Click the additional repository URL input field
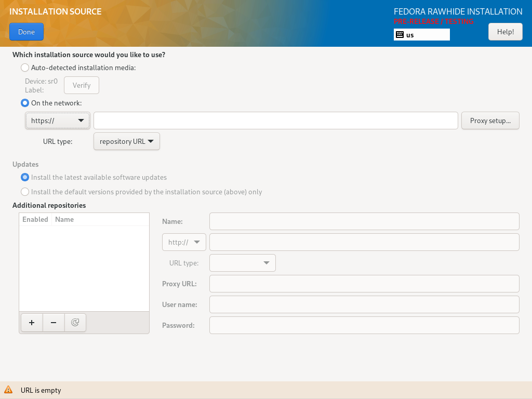This screenshot has height=399, width=532. [364, 242]
